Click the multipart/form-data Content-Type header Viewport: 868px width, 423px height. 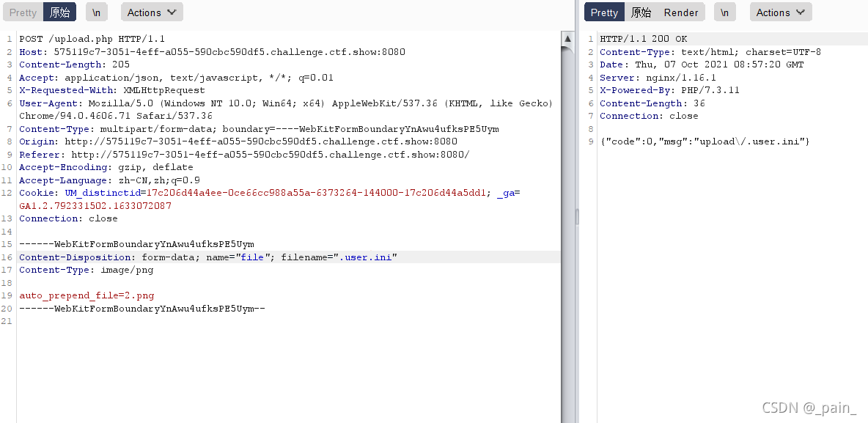point(259,129)
